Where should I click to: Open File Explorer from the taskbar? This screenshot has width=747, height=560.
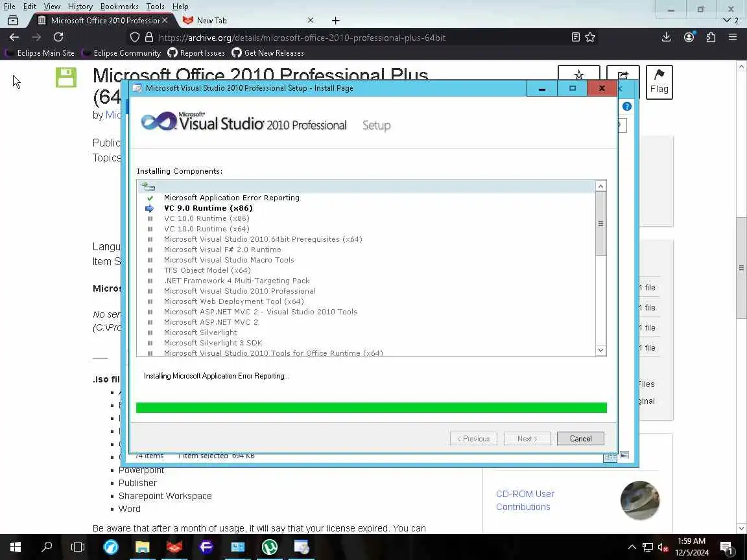(143, 546)
